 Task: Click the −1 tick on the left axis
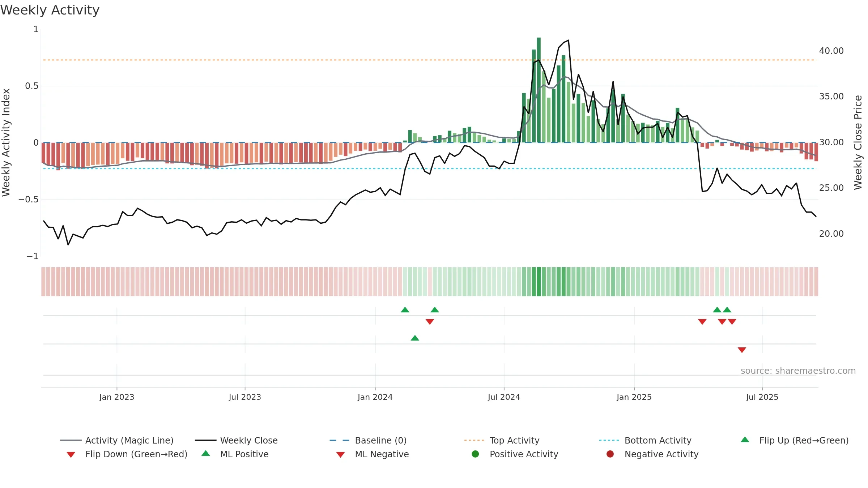tap(32, 256)
